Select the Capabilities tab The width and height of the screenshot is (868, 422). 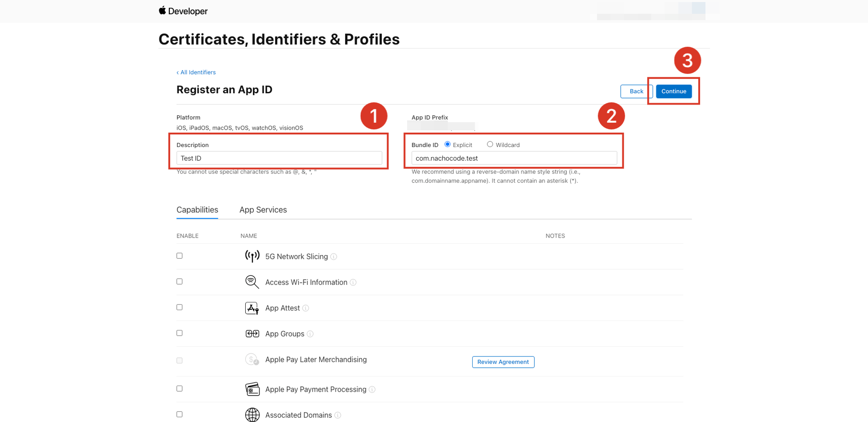197,210
